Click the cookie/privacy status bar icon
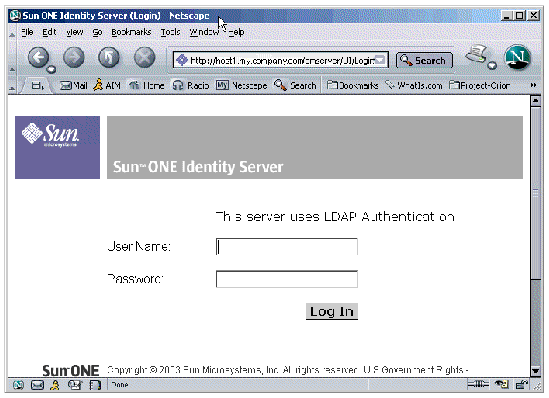 pos(501,384)
